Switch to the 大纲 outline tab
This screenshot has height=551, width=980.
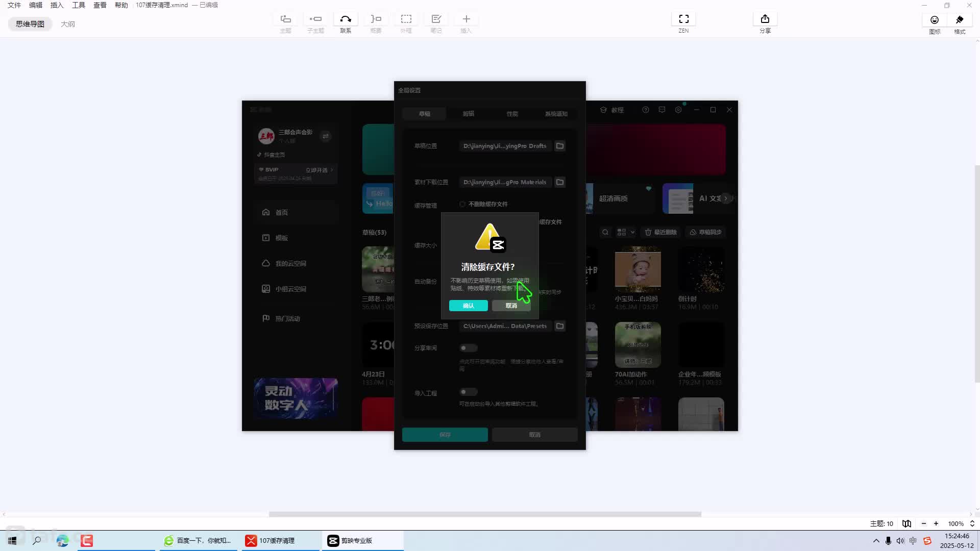[67, 24]
